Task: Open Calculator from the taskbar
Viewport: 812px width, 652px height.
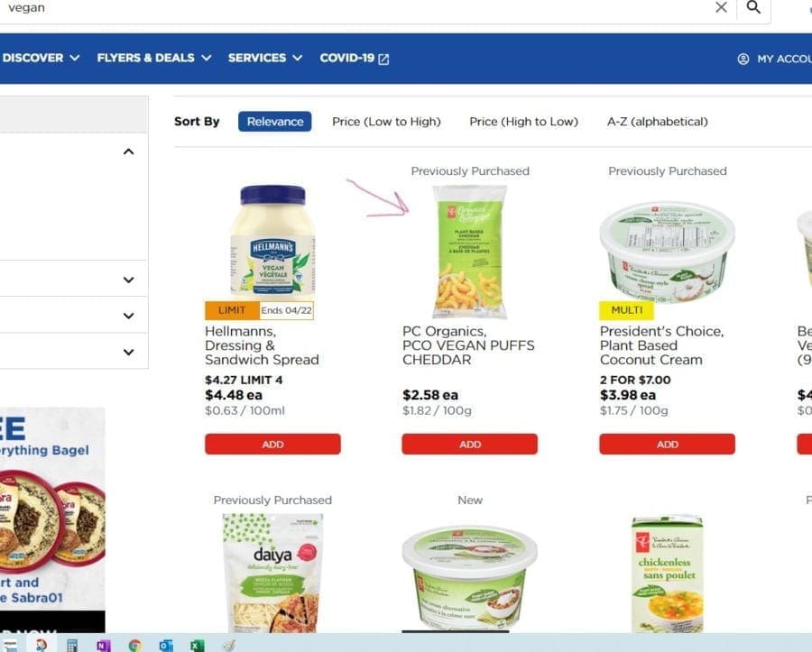Action: [x=72, y=646]
